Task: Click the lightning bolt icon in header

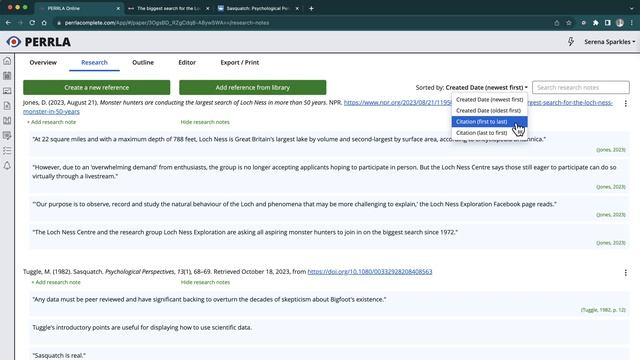Action: point(571,42)
